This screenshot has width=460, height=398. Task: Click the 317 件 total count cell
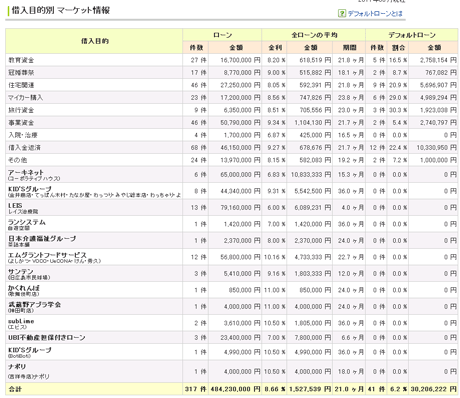196,389
